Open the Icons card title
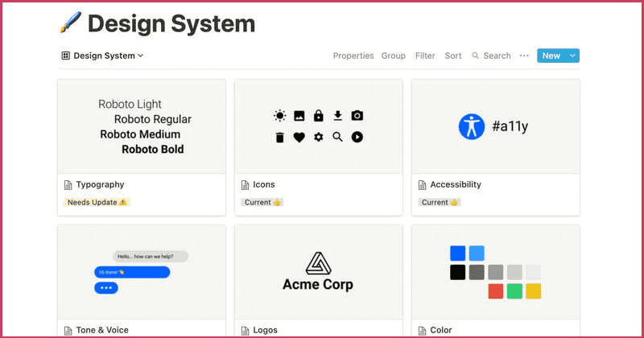Image resolution: width=644 pixels, height=338 pixels. (x=264, y=184)
